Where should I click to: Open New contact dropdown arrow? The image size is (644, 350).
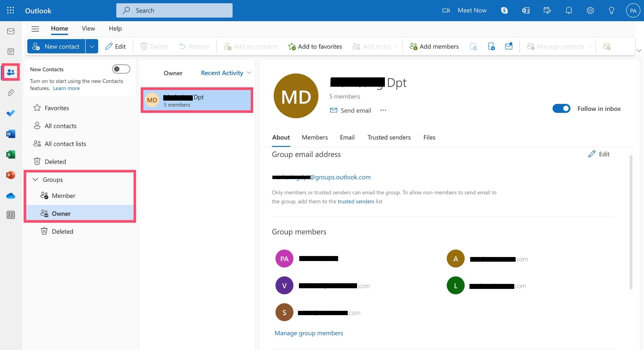(x=92, y=46)
